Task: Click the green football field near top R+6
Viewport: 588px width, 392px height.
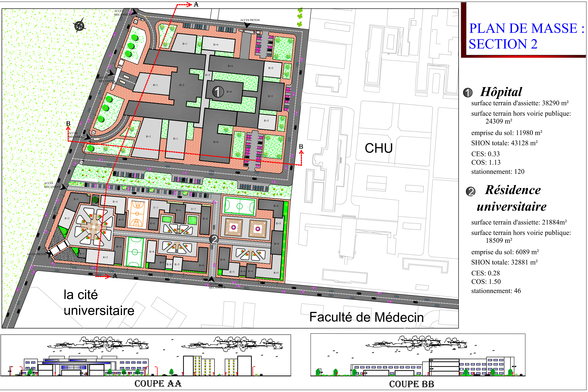Action: (239, 206)
